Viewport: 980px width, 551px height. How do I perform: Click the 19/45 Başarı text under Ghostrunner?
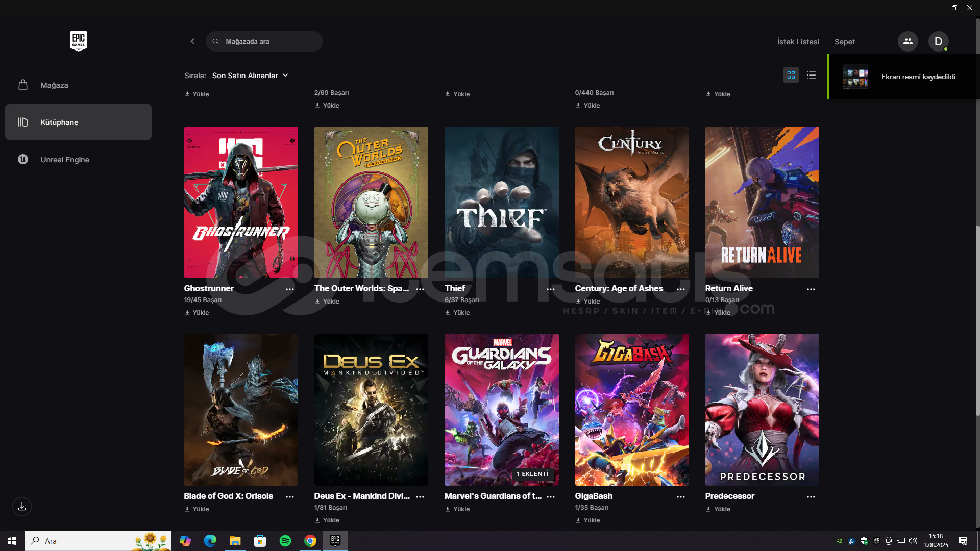point(203,300)
